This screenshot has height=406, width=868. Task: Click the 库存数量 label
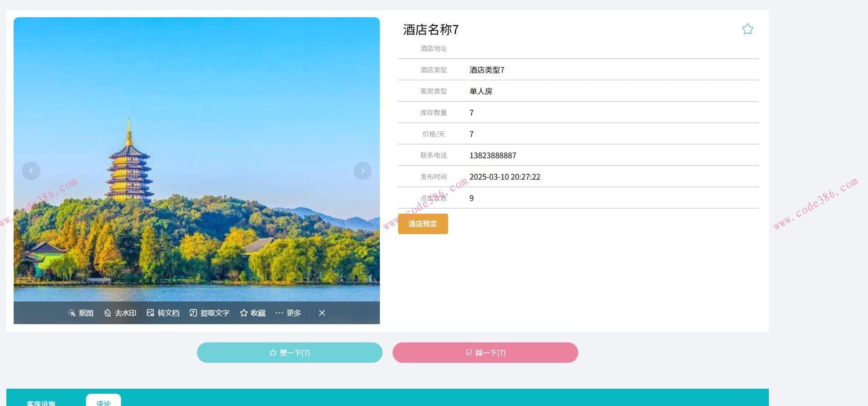click(x=434, y=113)
